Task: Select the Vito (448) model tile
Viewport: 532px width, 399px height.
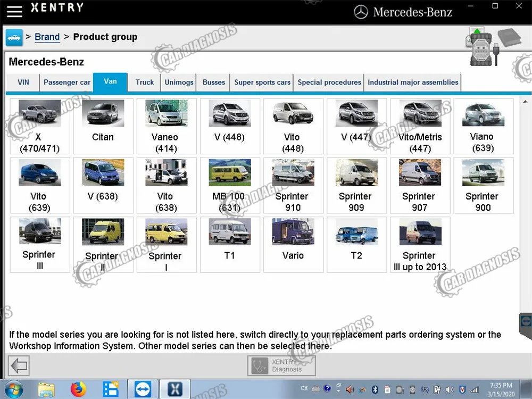Action: pos(293,126)
